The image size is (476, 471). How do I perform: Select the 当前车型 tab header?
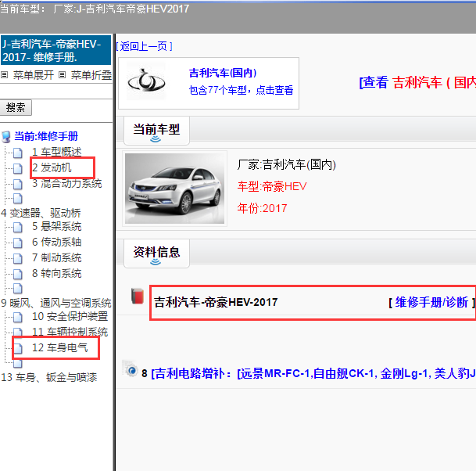[x=156, y=131]
